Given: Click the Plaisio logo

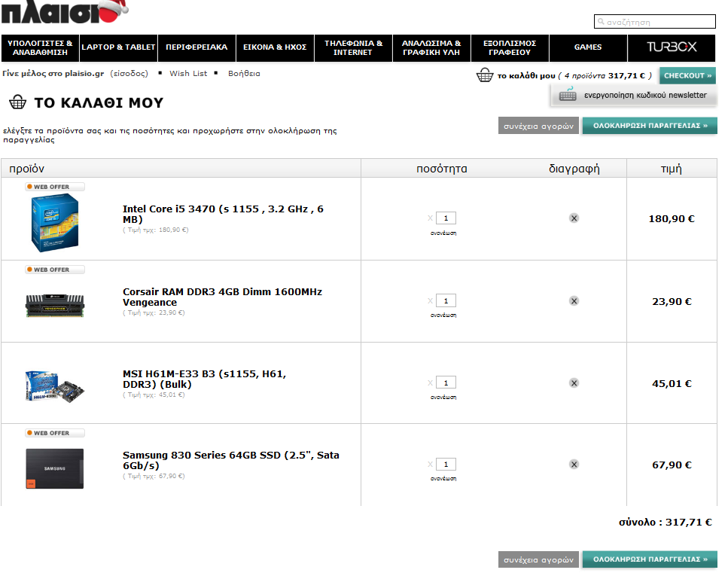Looking at the screenshot, I should pyautogui.click(x=65, y=11).
